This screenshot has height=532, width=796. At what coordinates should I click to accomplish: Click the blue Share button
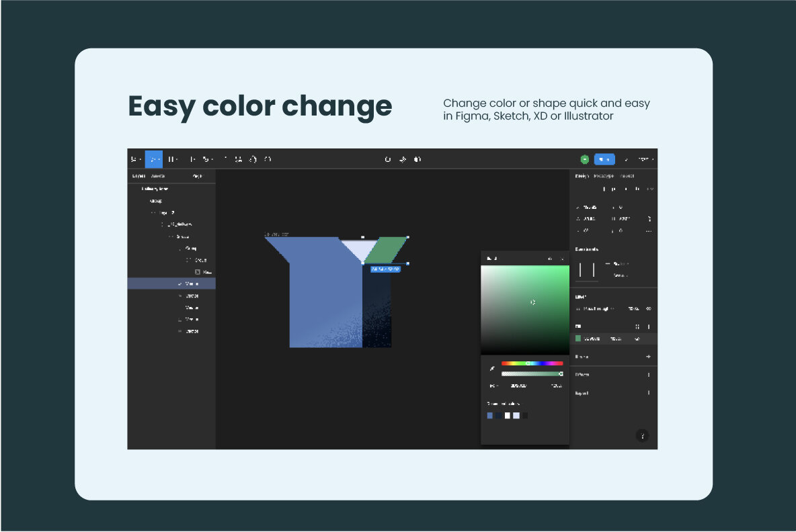604,159
